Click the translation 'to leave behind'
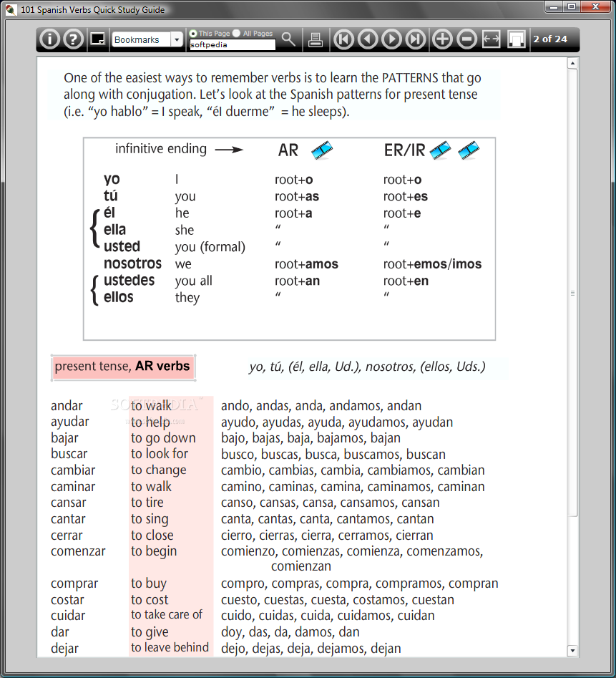Viewport: 616px width, 678px height. pos(170,647)
